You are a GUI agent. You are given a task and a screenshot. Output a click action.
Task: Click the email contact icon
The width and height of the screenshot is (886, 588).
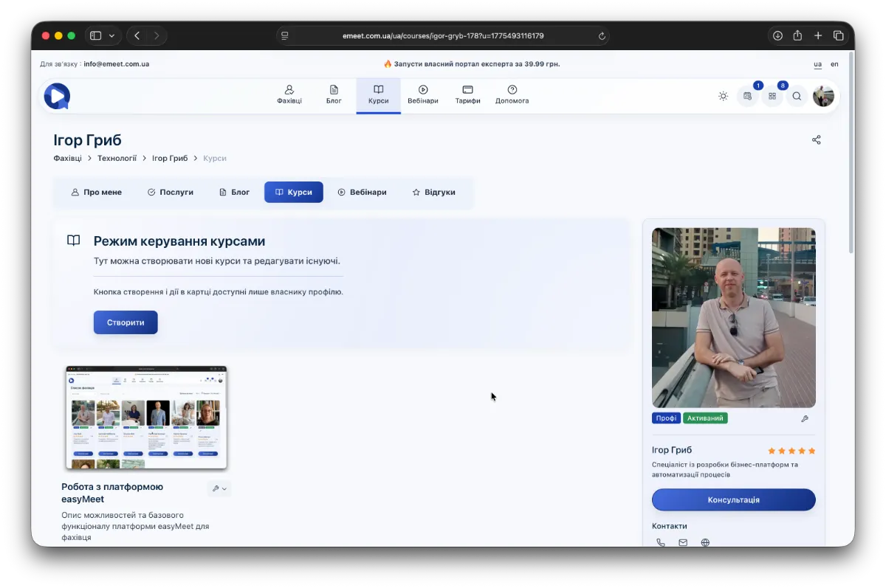tap(683, 543)
